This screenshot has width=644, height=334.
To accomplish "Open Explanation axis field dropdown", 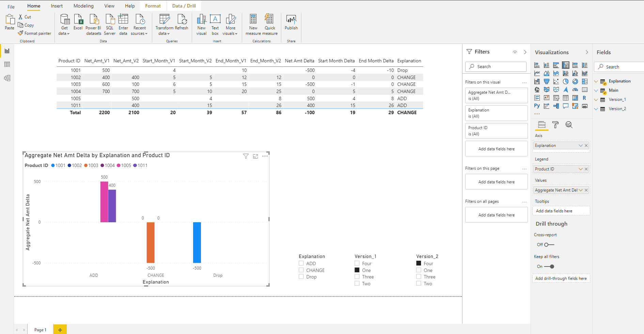I will tap(581, 146).
